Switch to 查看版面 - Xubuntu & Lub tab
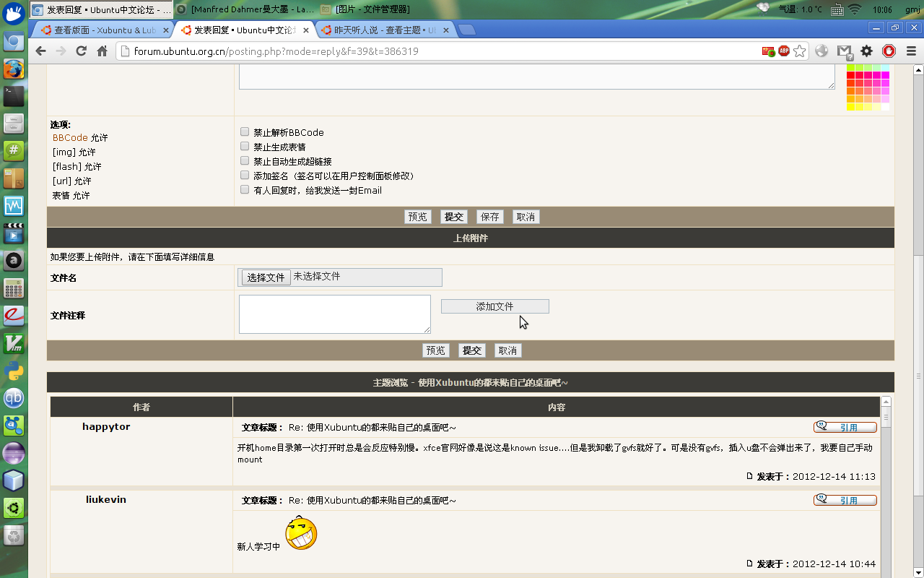 click(x=103, y=30)
